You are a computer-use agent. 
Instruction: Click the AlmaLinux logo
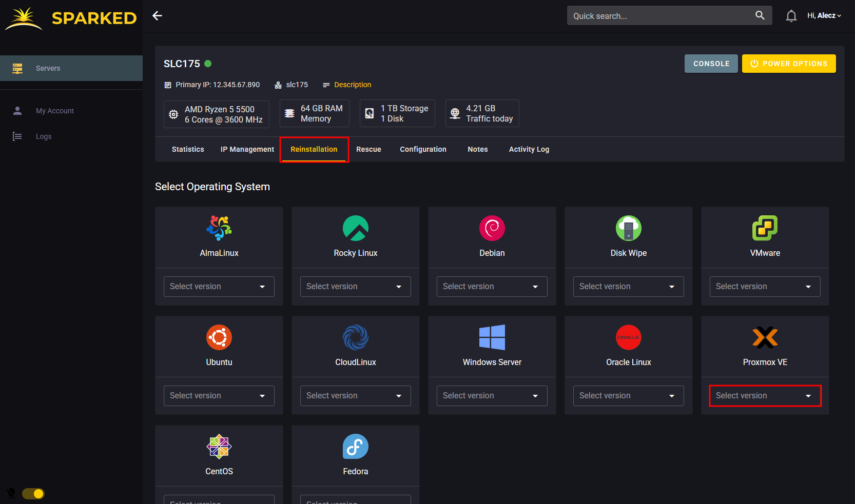(219, 228)
